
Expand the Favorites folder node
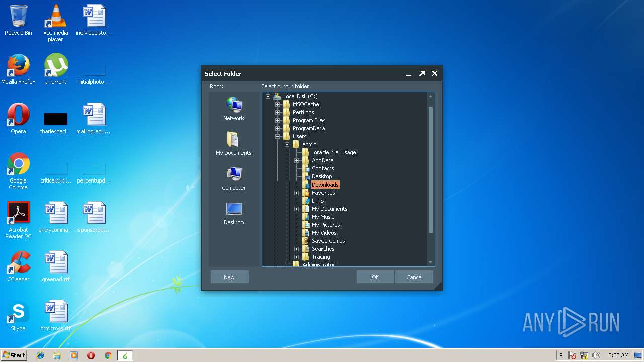click(x=296, y=193)
